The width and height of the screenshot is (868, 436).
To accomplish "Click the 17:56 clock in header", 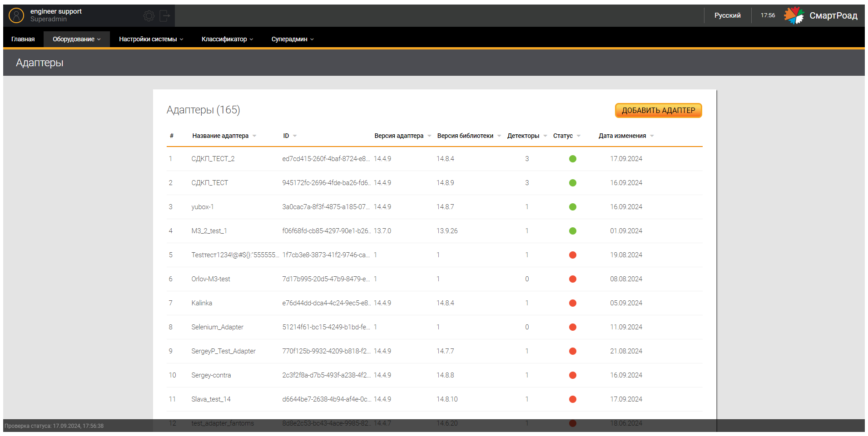I will pos(768,15).
